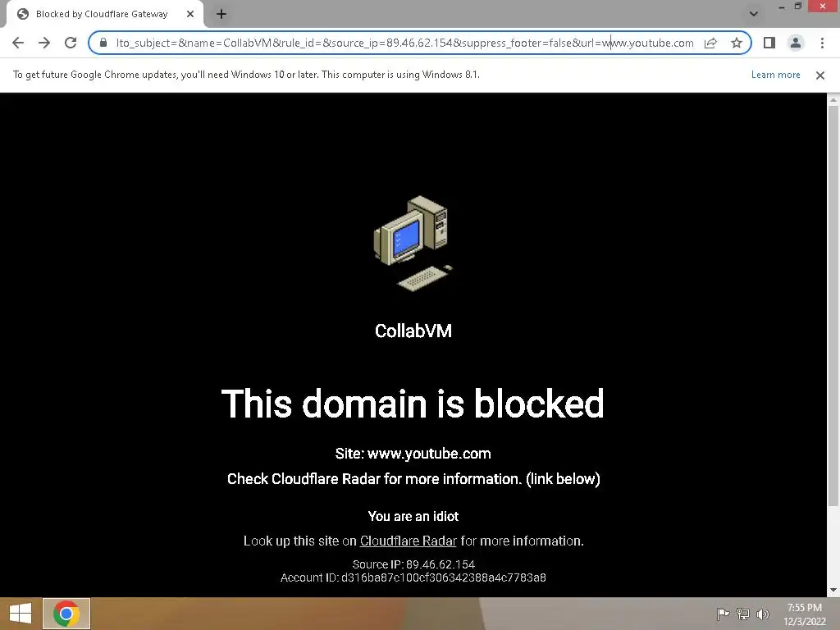Open a new tab with plus button
The image size is (840, 630).
(221, 15)
